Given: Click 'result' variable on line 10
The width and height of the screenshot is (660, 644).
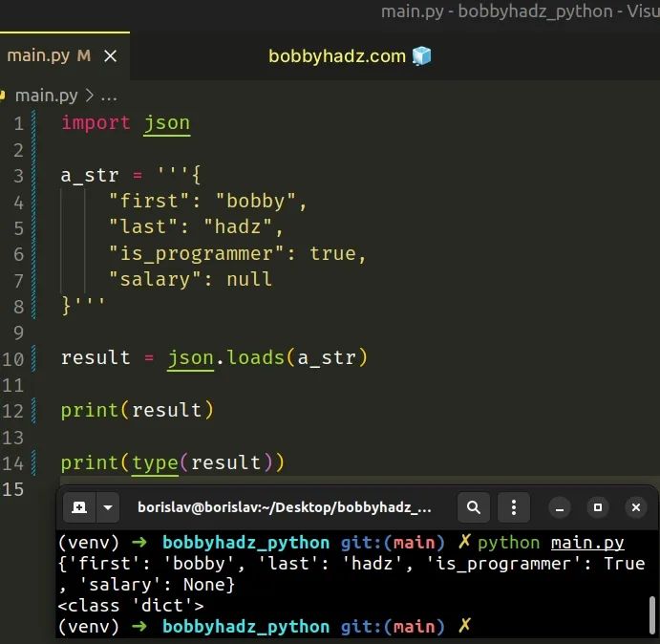Looking at the screenshot, I should pos(96,357).
